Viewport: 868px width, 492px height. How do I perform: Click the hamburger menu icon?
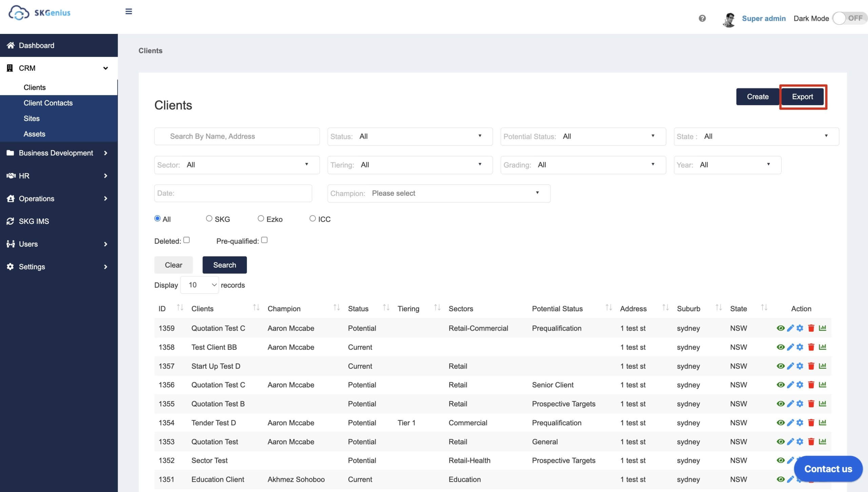[x=129, y=12]
